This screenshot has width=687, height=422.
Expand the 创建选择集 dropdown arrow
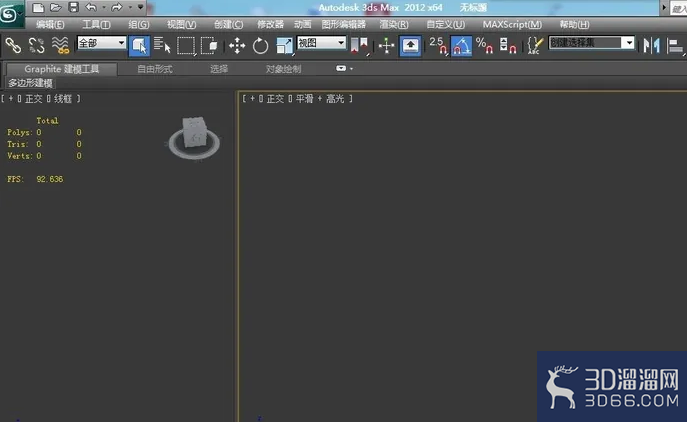(x=629, y=43)
